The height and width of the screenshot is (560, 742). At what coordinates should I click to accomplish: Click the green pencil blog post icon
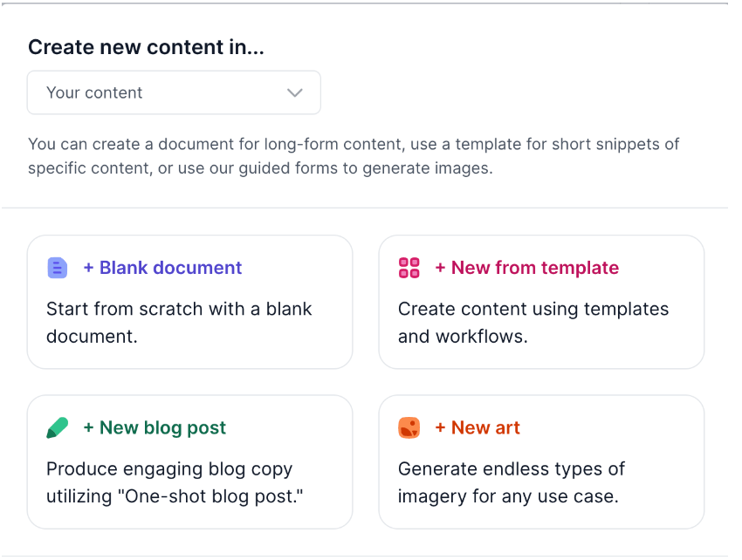click(x=57, y=428)
